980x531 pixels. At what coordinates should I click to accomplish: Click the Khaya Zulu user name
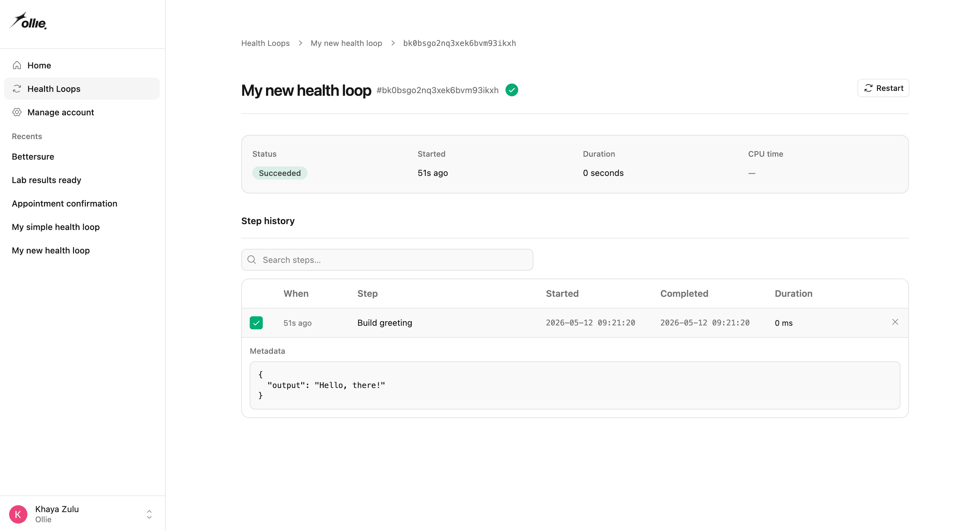(x=57, y=509)
